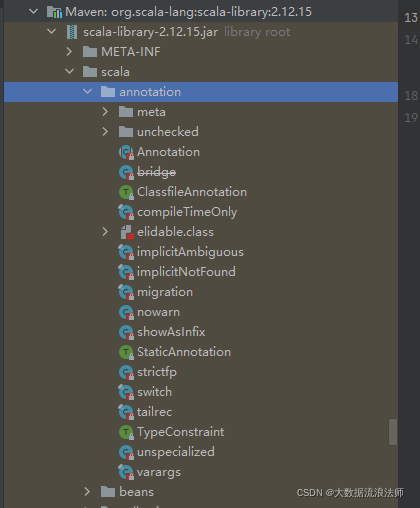Image resolution: width=420 pixels, height=508 pixels.
Task: Expand the meta folder arrow
Action: [x=105, y=112]
